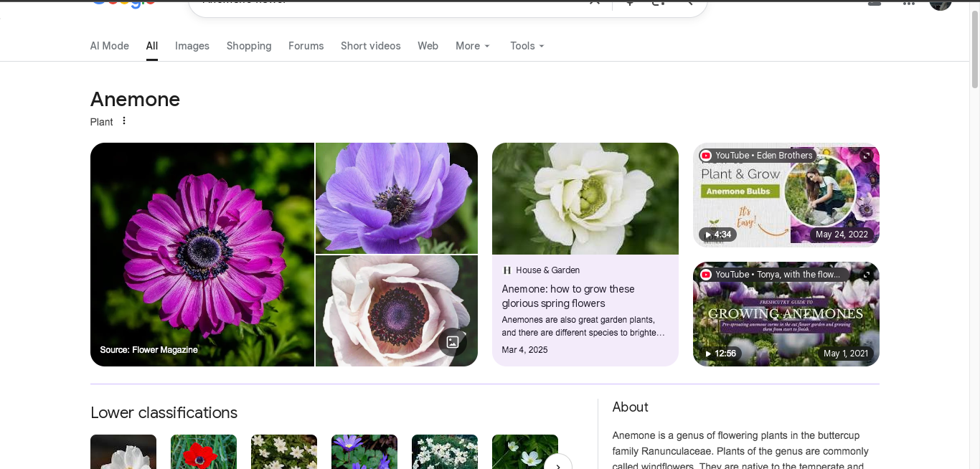Click the House & Garden source name

pyautogui.click(x=547, y=270)
